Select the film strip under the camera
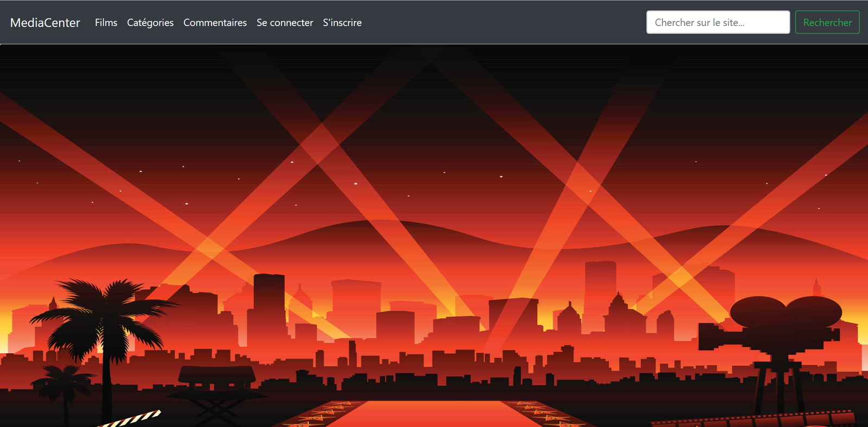Viewport: 868px width, 427px height. pyautogui.click(x=754, y=419)
